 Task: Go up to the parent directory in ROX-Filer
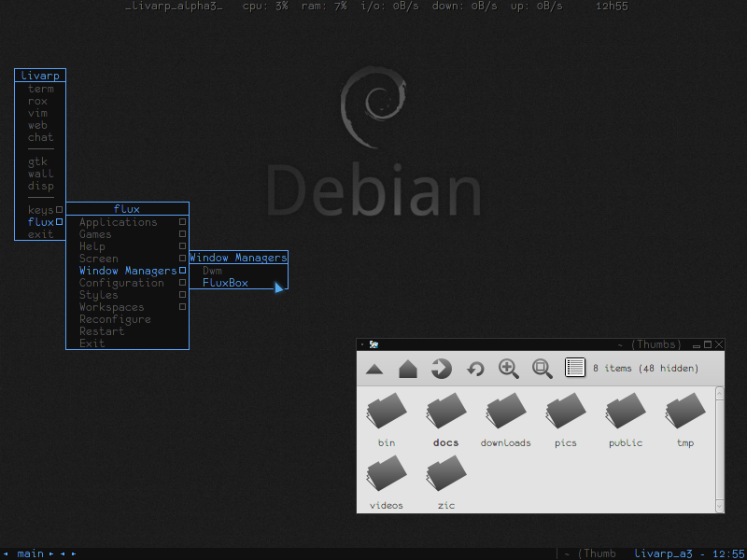pyautogui.click(x=375, y=369)
